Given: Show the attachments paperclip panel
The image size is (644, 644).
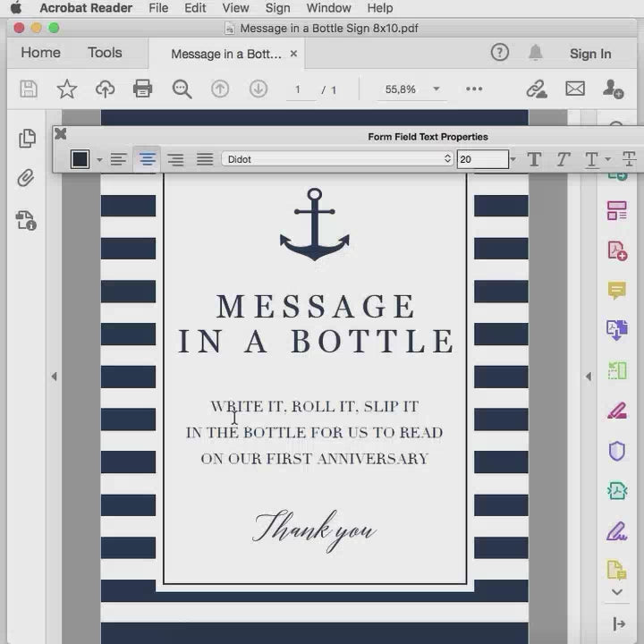Looking at the screenshot, I should click(26, 179).
